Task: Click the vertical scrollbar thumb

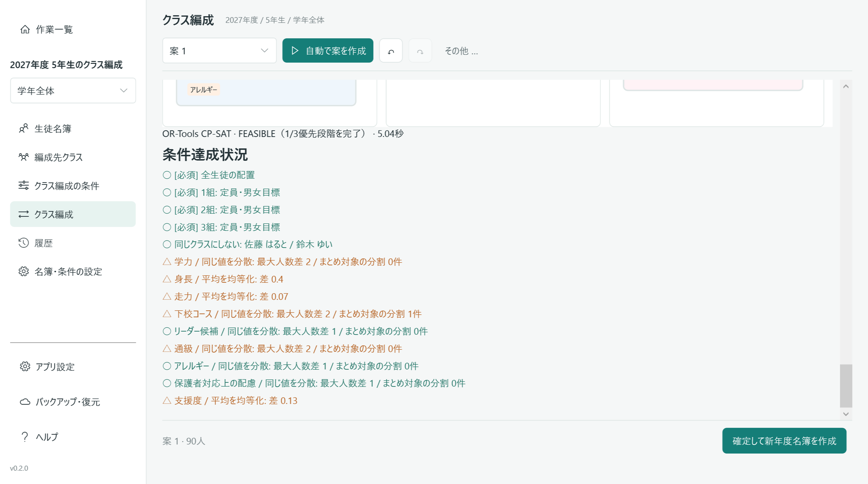Action: point(846,386)
